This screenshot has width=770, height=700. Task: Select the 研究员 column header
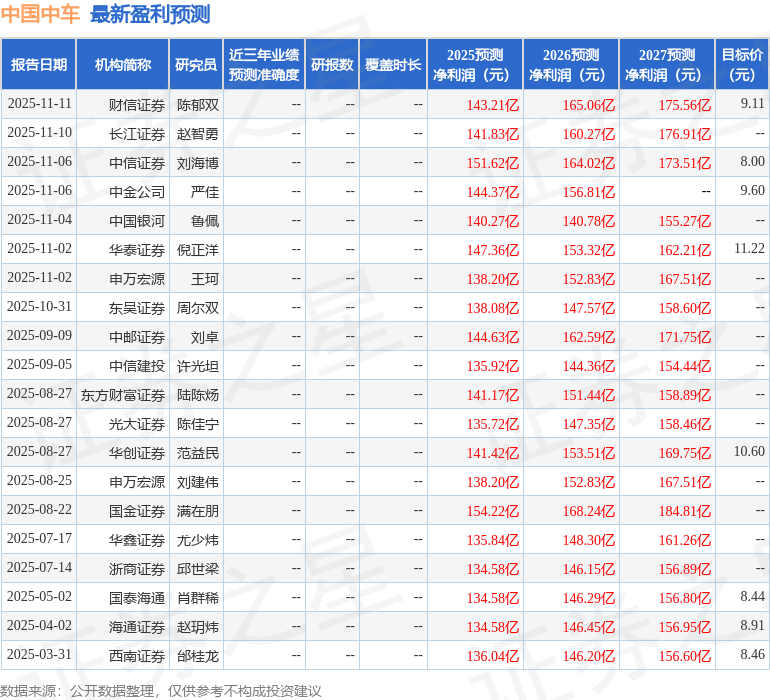(x=195, y=65)
